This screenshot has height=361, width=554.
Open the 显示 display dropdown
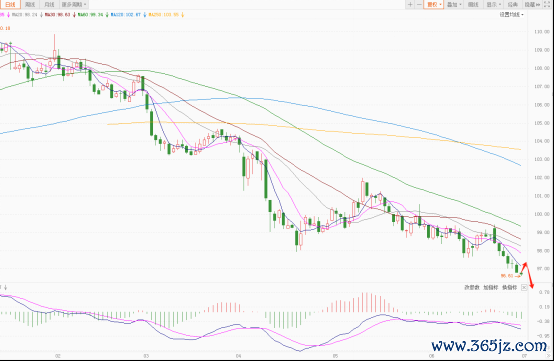[494, 5]
